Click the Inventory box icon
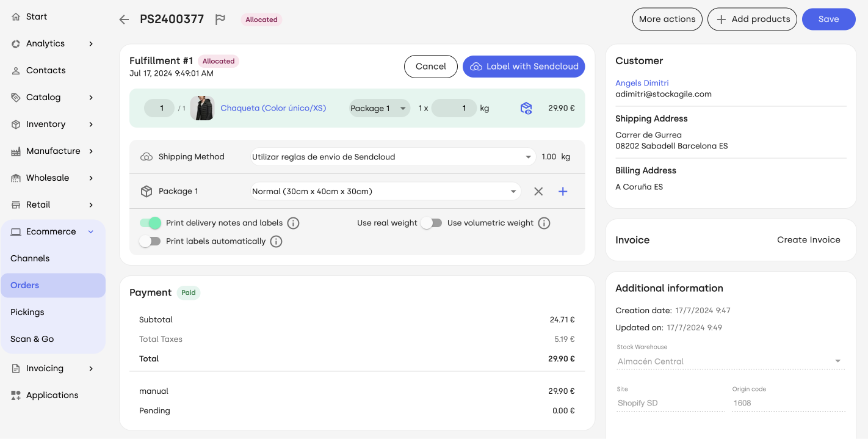Screen dimensions: 868x439 click(x=16, y=124)
